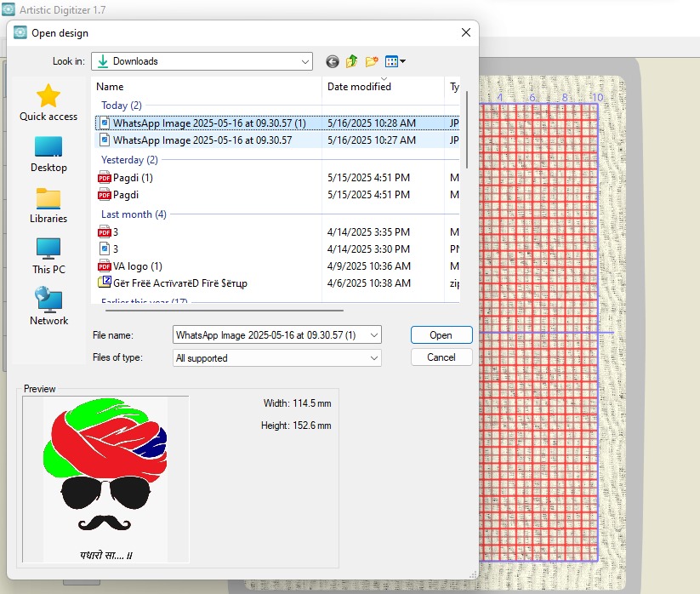The width and height of the screenshot is (700, 594).
Task: Click the horizontal scrollbar of file list
Action: coord(224,310)
